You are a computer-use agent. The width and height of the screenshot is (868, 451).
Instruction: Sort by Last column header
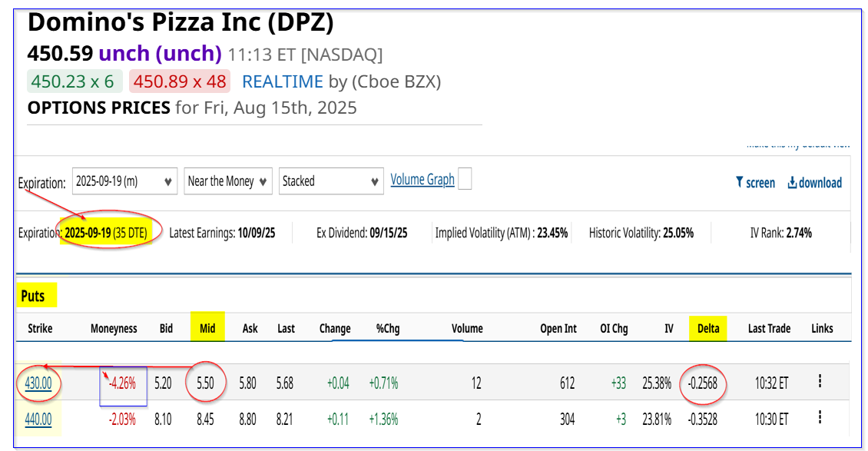[287, 328]
